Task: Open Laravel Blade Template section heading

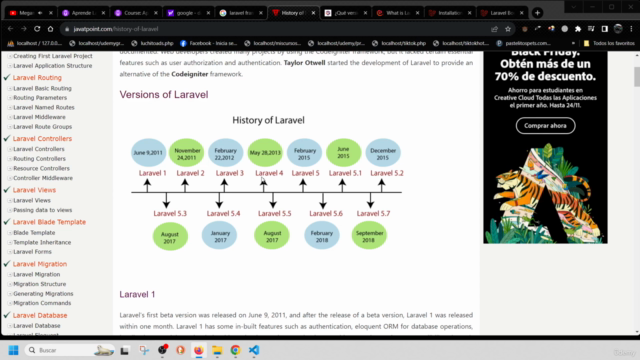Action: click(49, 222)
